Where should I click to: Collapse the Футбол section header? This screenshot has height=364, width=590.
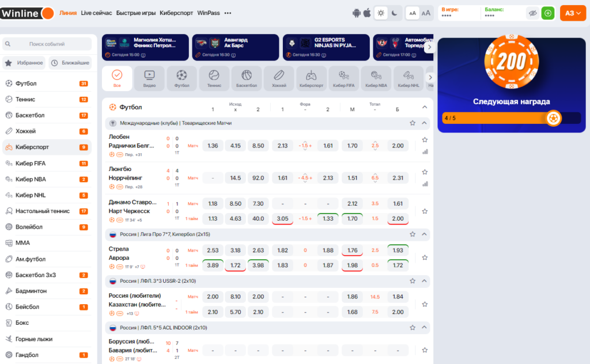pyautogui.click(x=425, y=107)
